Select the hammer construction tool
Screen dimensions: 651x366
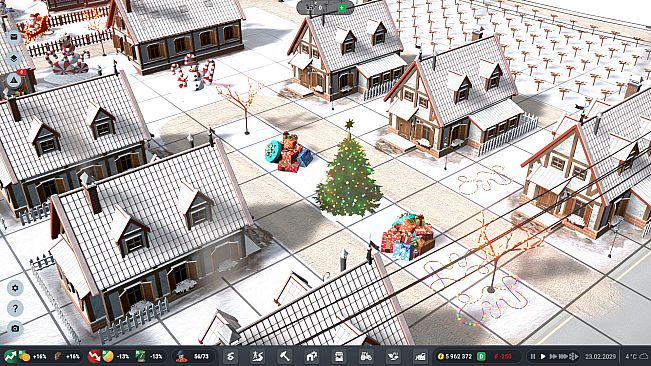coord(284,356)
